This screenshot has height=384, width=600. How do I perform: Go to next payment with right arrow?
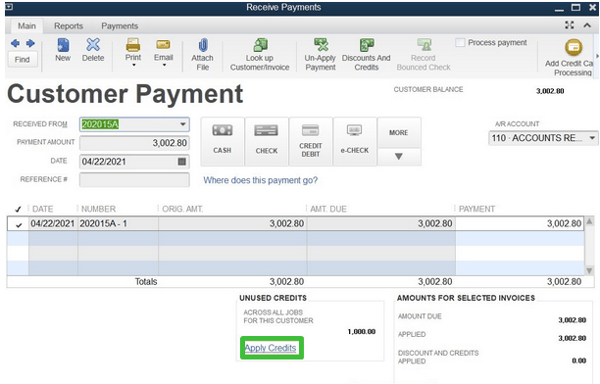click(x=30, y=43)
